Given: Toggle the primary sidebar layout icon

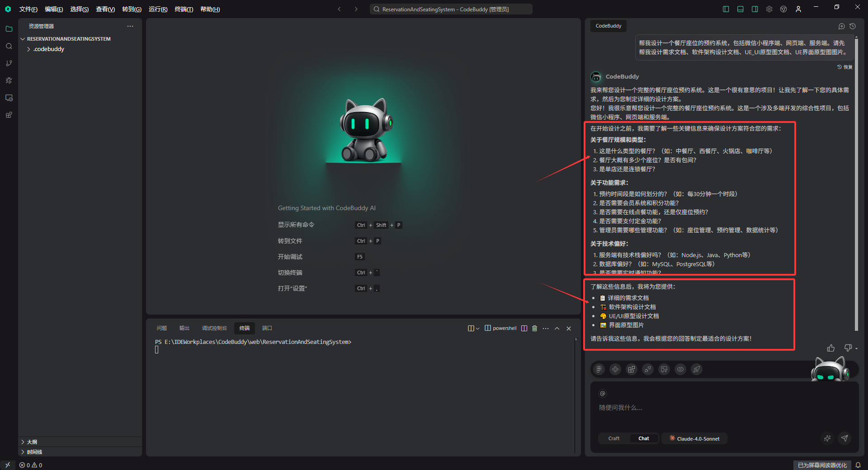Looking at the screenshot, I should [x=726, y=9].
